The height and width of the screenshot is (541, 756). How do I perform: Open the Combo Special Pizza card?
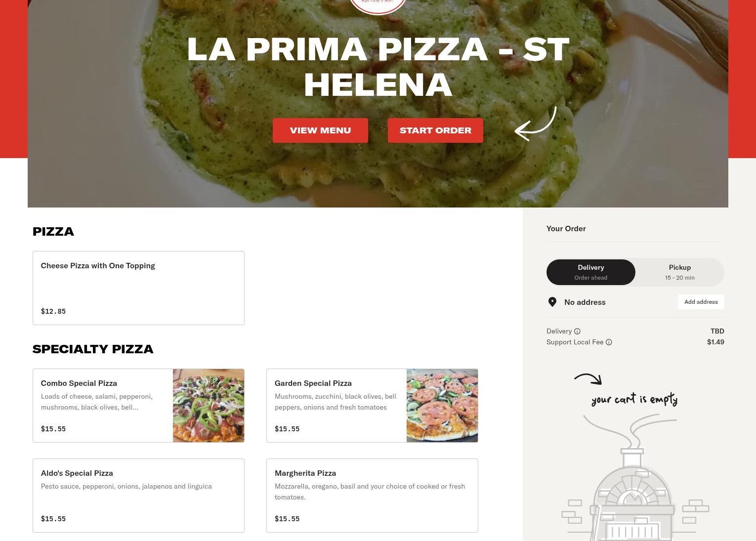click(x=138, y=406)
